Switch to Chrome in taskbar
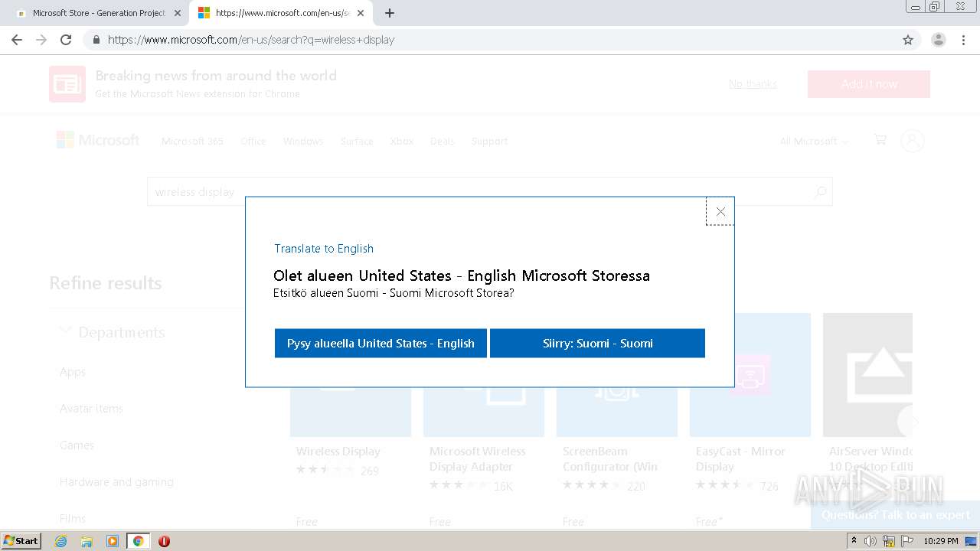The width and height of the screenshot is (980, 551). coord(138,541)
